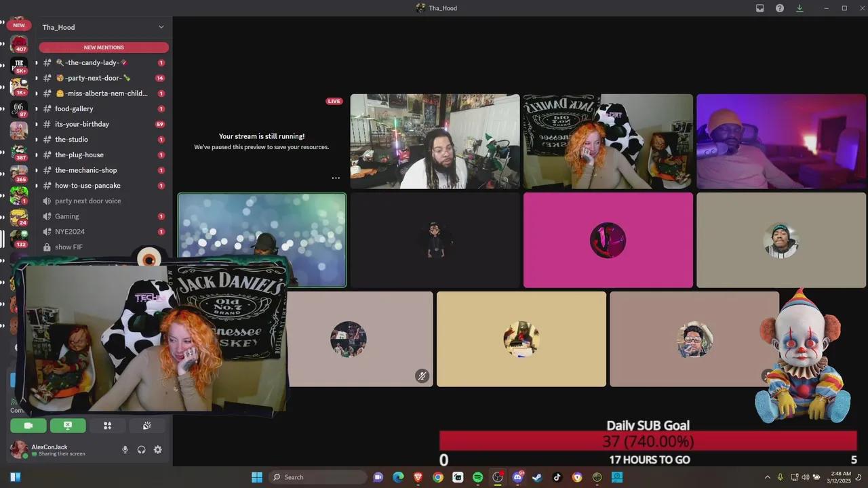Expand the Tha_Hood server dropdown
Screen dimensions: 868x488
[161, 27]
